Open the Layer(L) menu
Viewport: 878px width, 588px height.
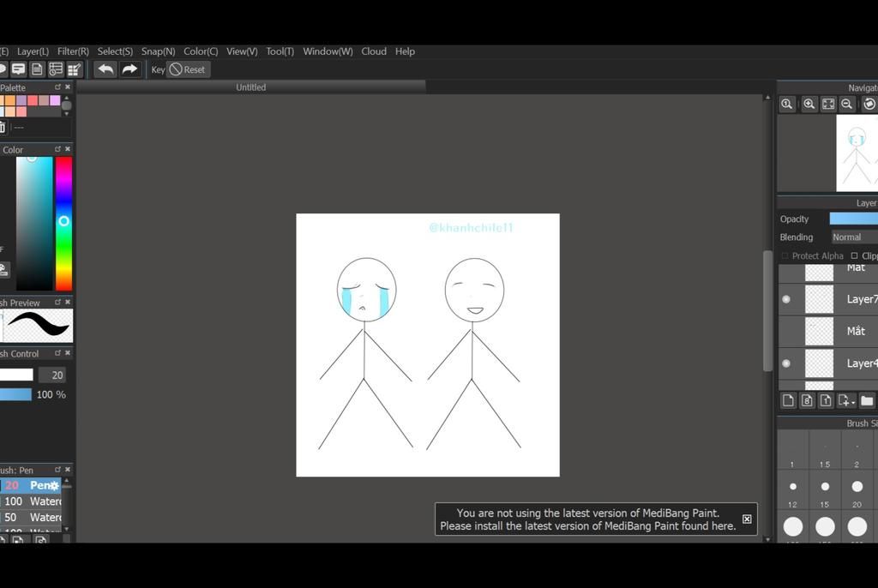pyautogui.click(x=33, y=51)
